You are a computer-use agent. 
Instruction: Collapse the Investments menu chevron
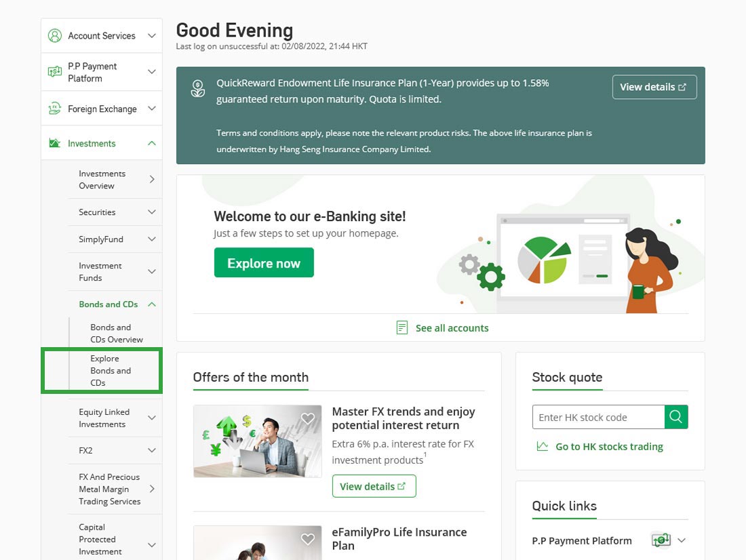152,143
